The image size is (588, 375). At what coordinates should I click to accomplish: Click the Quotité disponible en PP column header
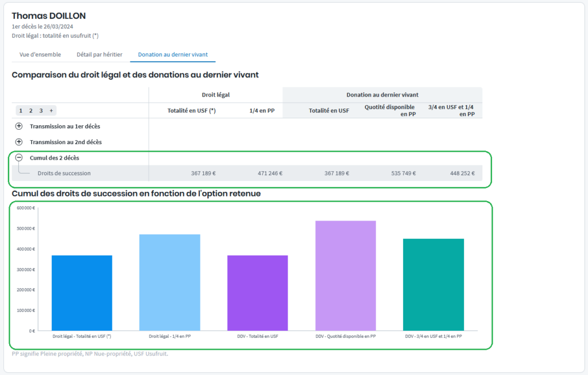[389, 110]
